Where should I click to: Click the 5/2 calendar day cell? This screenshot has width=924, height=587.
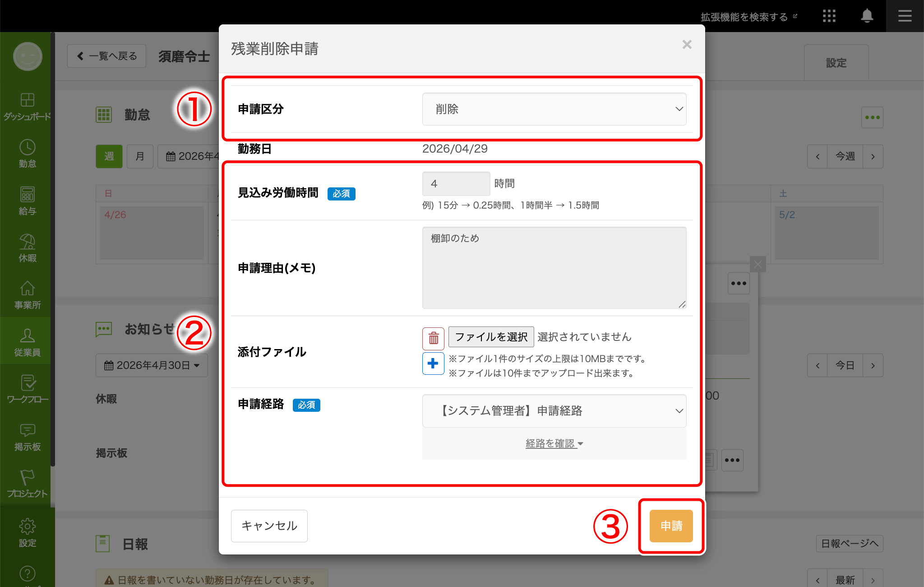click(827, 233)
